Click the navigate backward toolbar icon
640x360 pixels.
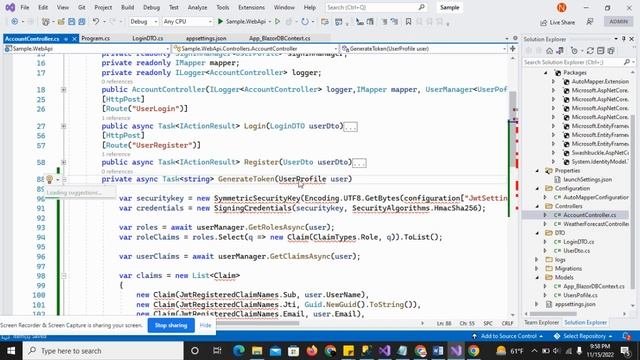pos(15,22)
